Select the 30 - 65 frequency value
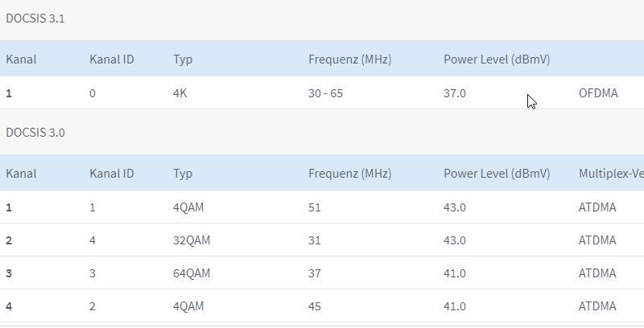This screenshot has width=644, height=328. [x=325, y=93]
